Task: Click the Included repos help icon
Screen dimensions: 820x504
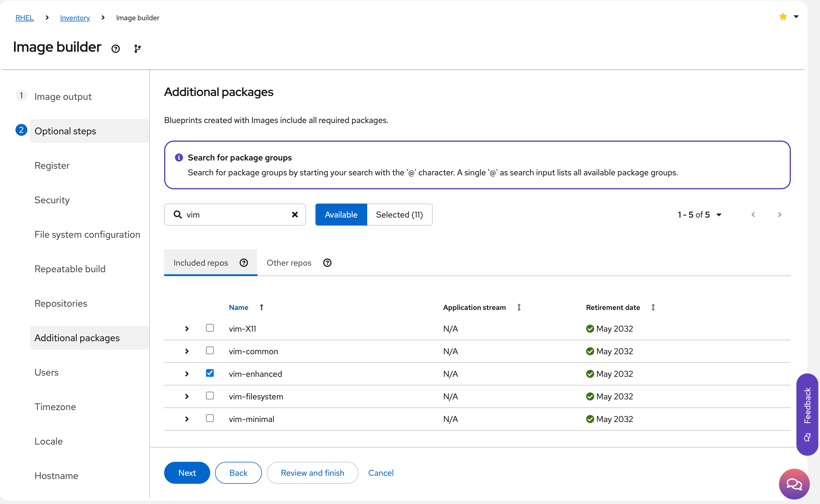Action: 244,263
